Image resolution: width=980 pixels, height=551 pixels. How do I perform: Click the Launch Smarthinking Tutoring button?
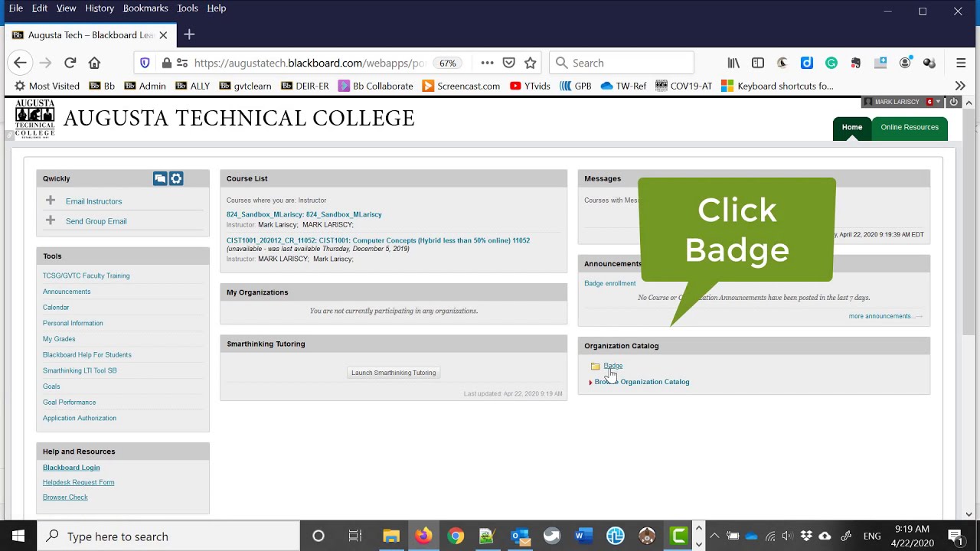(x=394, y=373)
